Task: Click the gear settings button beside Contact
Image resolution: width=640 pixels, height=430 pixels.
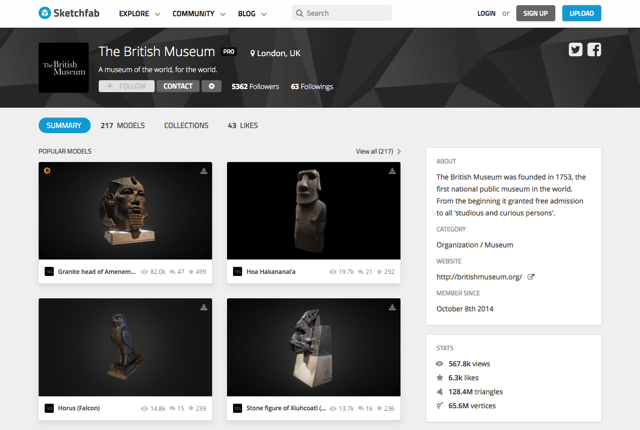Action: (211, 86)
